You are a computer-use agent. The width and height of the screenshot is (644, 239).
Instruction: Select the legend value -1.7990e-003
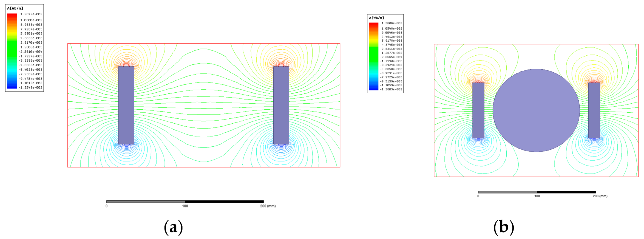(391, 61)
